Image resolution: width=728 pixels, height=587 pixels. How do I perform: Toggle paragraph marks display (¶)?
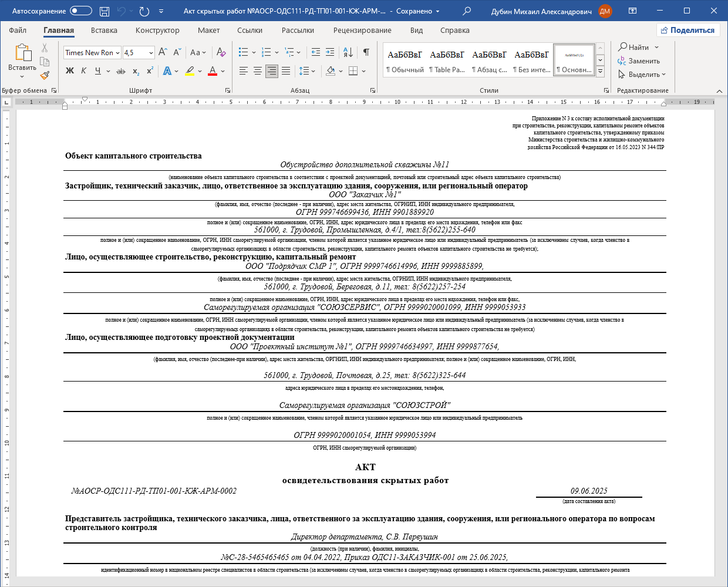(x=366, y=52)
